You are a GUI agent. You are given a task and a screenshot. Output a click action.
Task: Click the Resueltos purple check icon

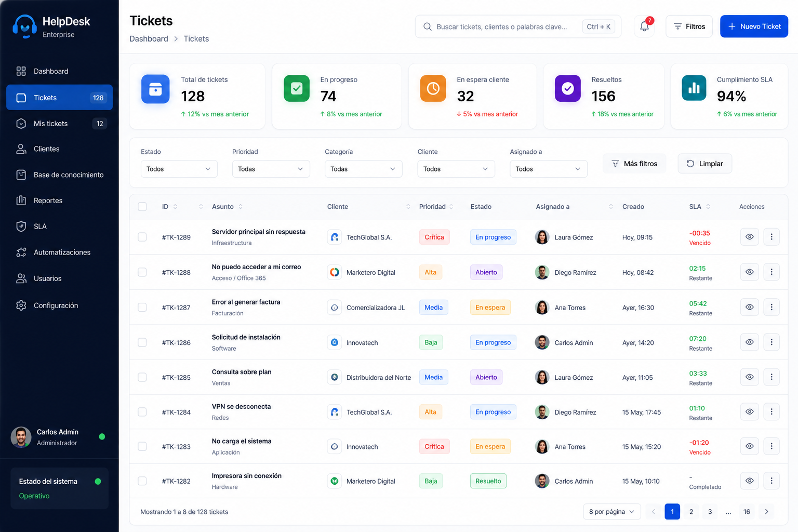coord(568,88)
